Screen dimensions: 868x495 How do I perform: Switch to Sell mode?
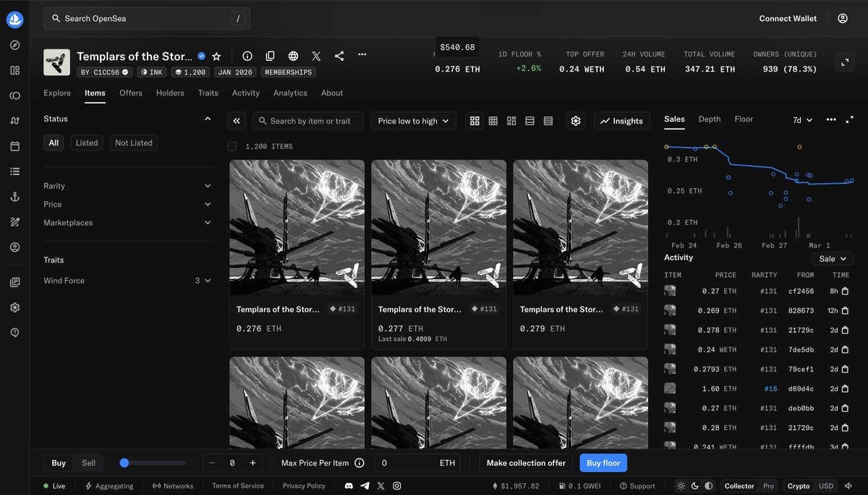pos(88,463)
